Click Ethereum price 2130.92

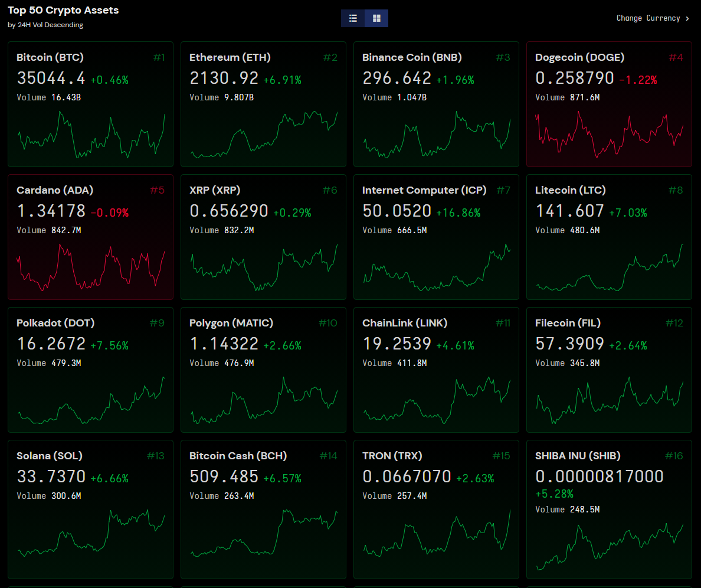pos(224,79)
